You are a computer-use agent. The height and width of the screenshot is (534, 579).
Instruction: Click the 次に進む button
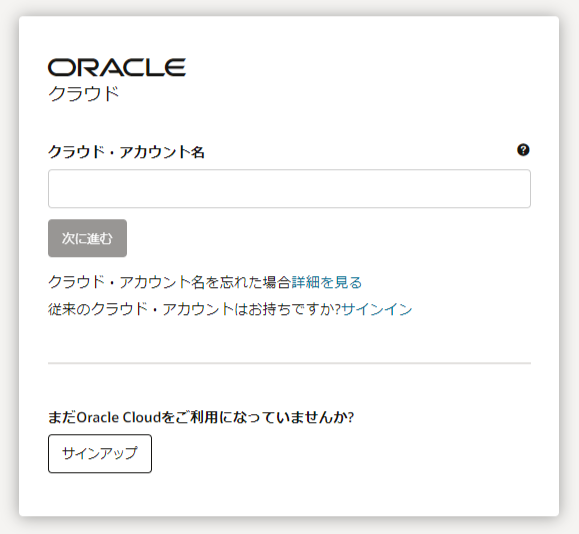[88, 238]
